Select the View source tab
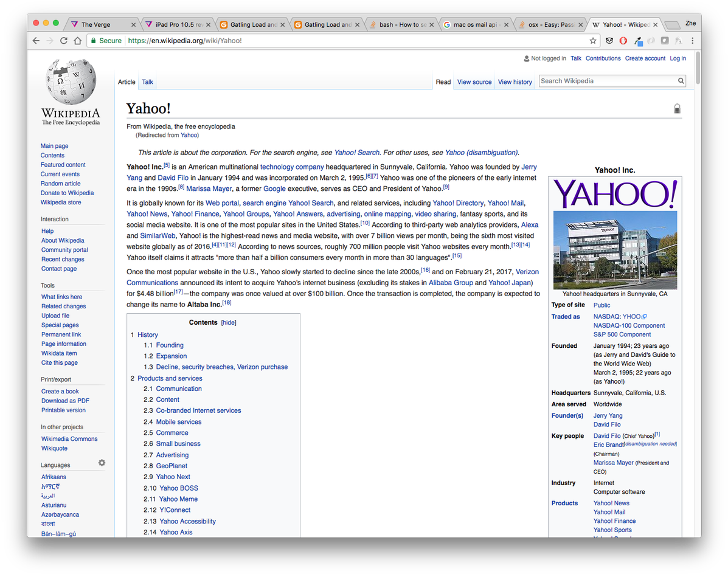This screenshot has height=574, width=728. 474,82
